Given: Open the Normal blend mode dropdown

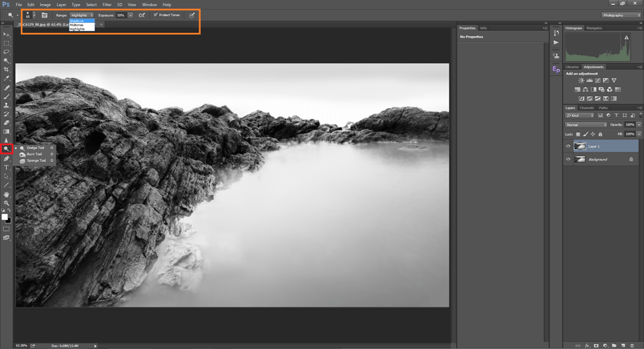Looking at the screenshot, I should click(586, 125).
